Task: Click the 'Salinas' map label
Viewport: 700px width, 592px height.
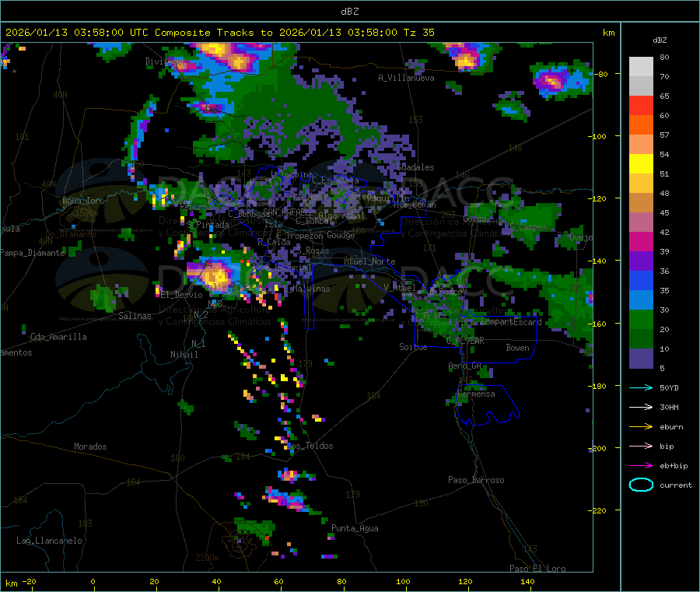Action: 135,316
